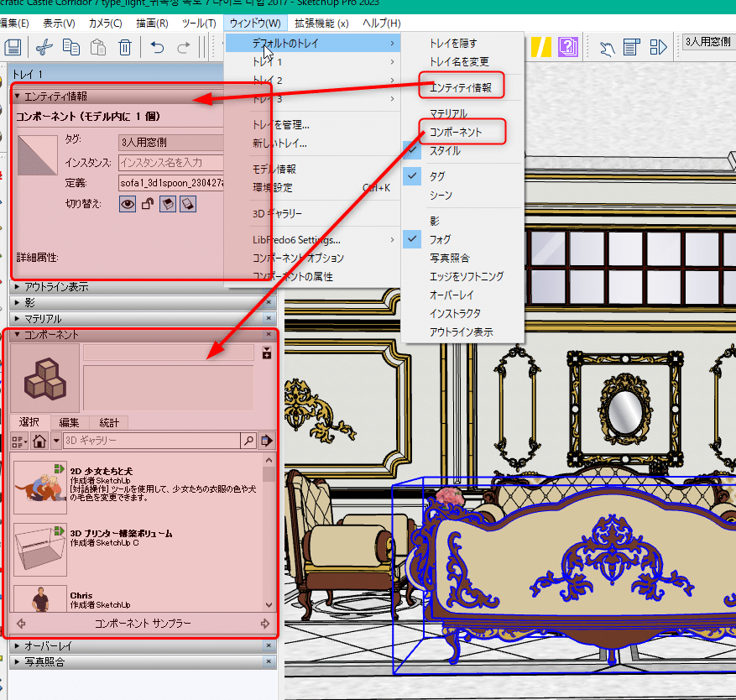The image size is (736, 700).
Task: Click the component list scroll down arrow
Action: [x=269, y=604]
